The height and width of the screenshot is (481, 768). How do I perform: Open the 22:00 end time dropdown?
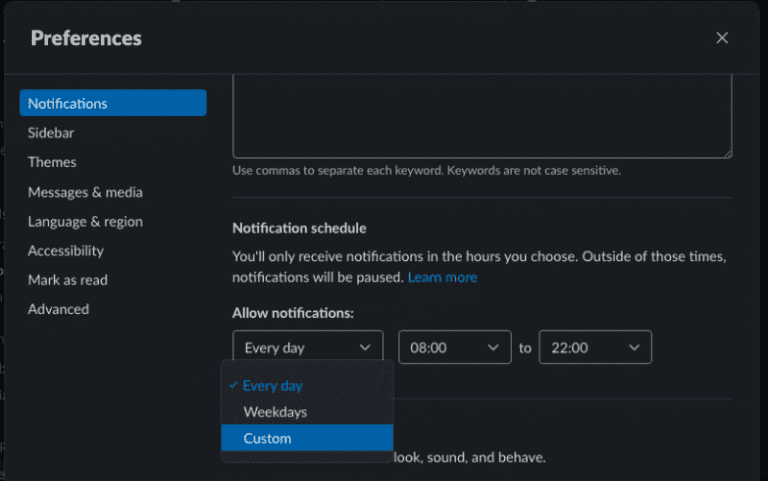[x=594, y=348]
